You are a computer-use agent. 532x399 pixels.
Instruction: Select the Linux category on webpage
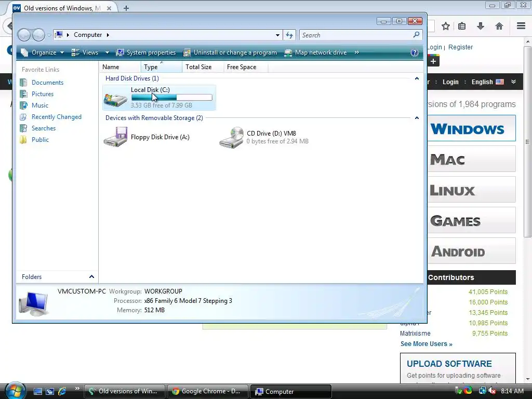472,190
